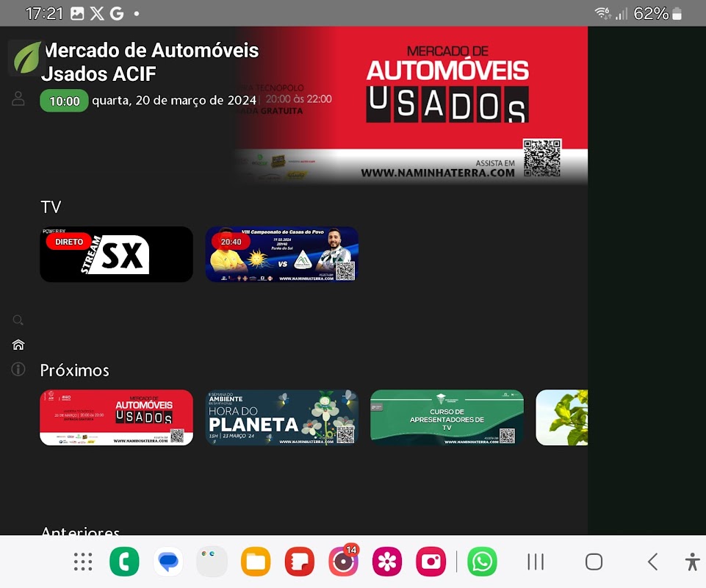Open the Curso de Apresentadores de TV card
This screenshot has height=588, width=706.
coord(447,417)
